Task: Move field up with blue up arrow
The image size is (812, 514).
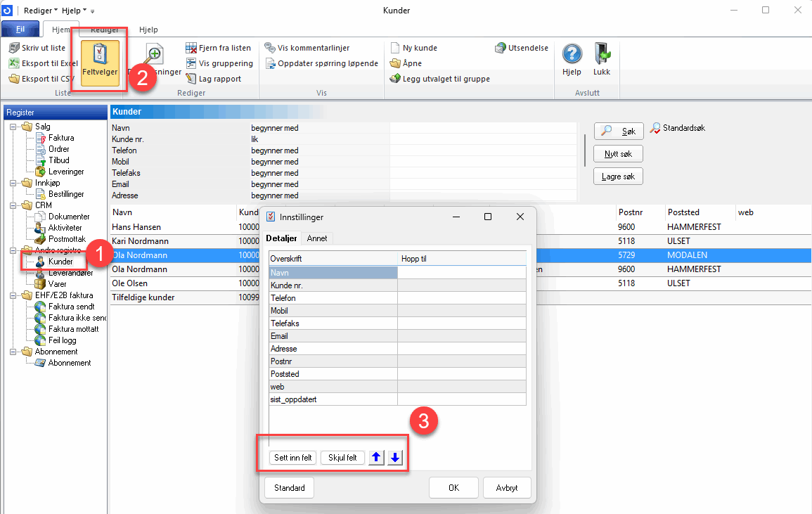Action: pos(376,458)
